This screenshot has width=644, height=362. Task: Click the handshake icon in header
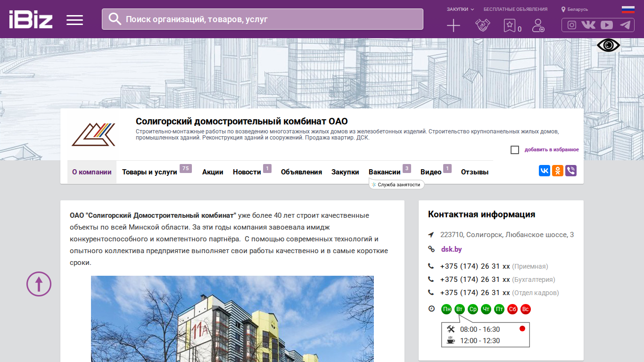coord(482,25)
